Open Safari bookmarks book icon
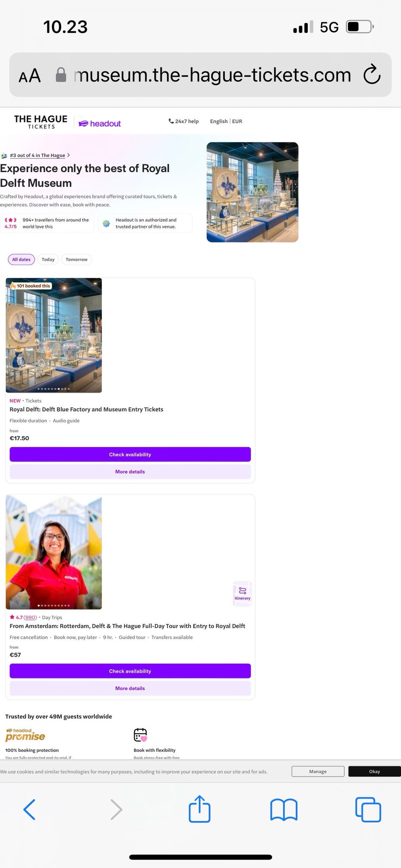Image resolution: width=401 pixels, height=868 pixels. click(x=284, y=810)
